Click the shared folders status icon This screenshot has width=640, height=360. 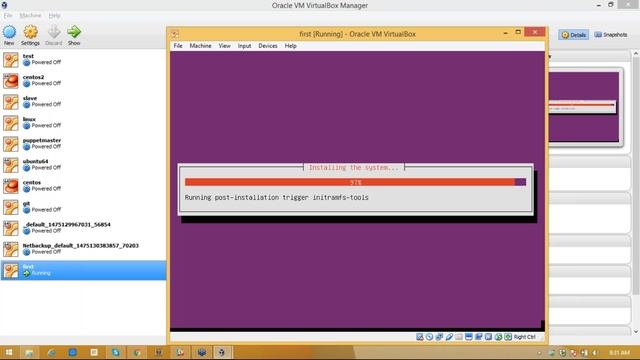(459, 337)
